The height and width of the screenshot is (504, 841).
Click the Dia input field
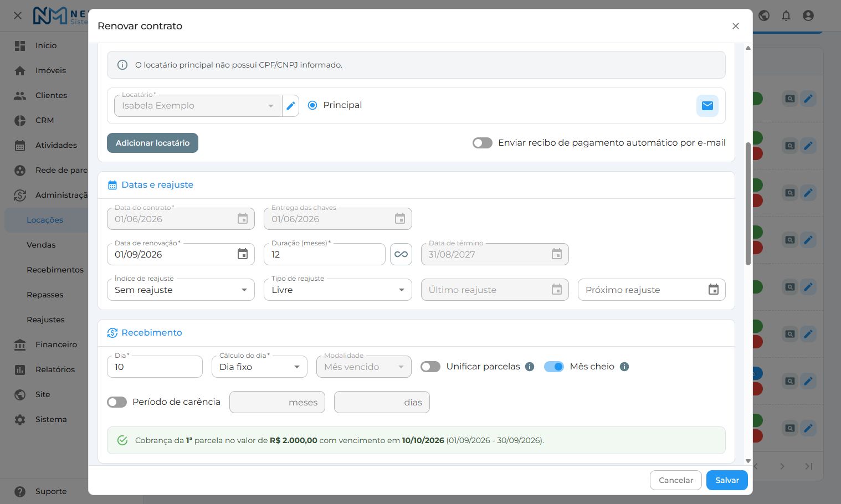tap(155, 367)
